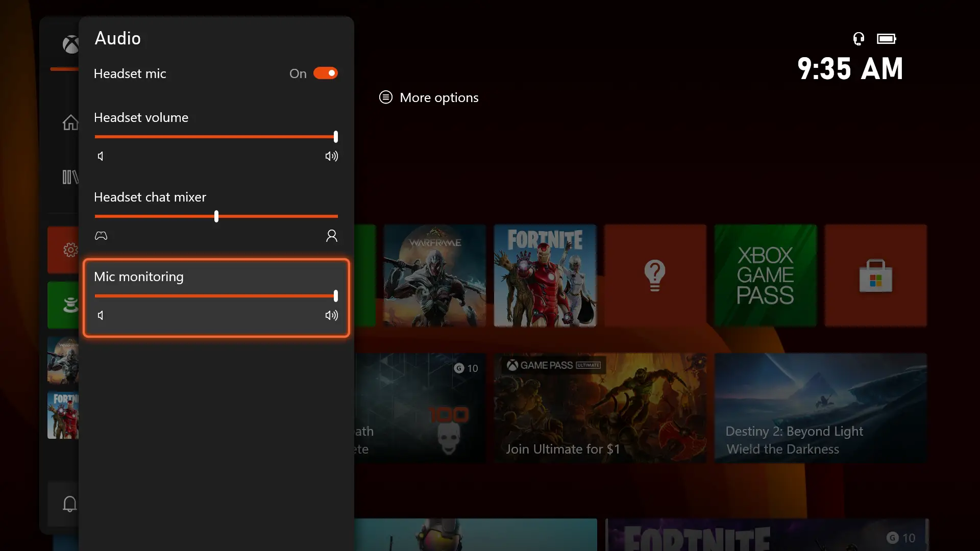Click the loud speaker icon under Mic monitoring
980x551 pixels.
pyautogui.click(x=331, y=315)
